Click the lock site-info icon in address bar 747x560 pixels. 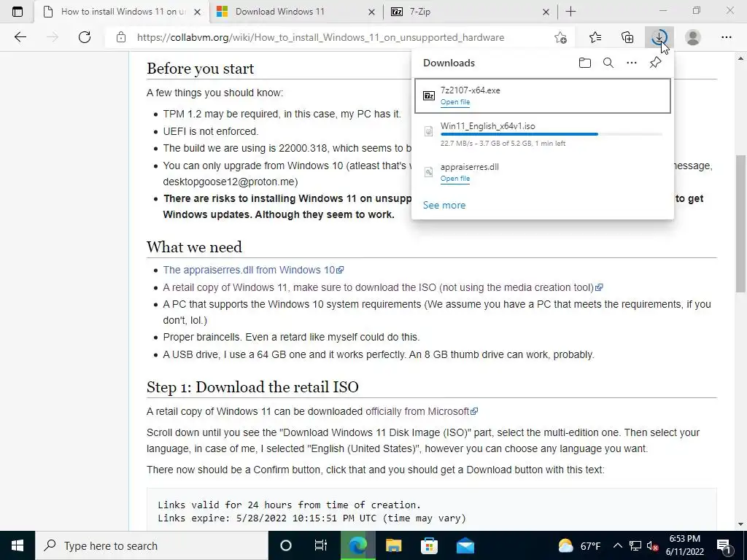tap(121, 37)
